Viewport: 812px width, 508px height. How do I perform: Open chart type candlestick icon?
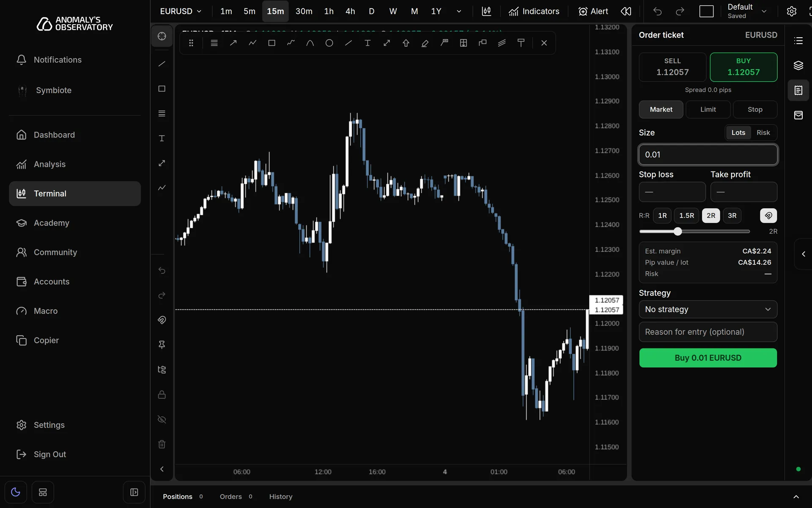tap(486, 11)
